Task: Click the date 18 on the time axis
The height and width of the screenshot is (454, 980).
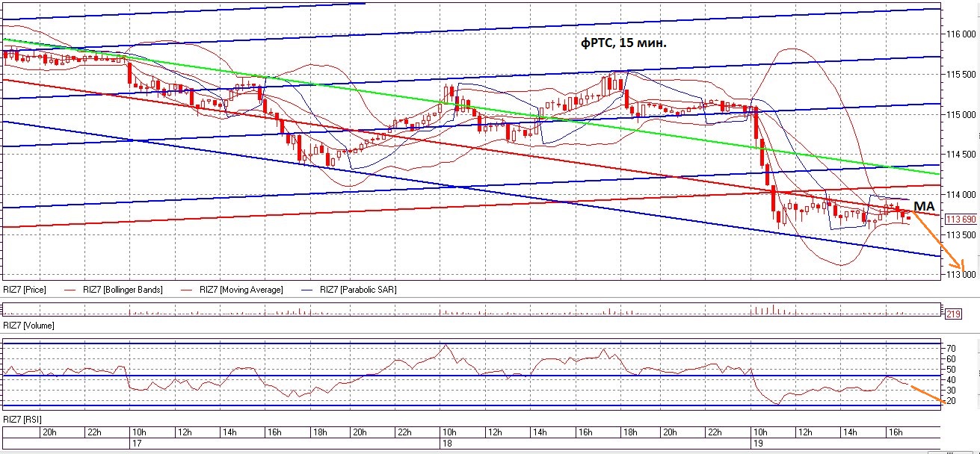Action: pyautogui.click(x=447, y=444)
